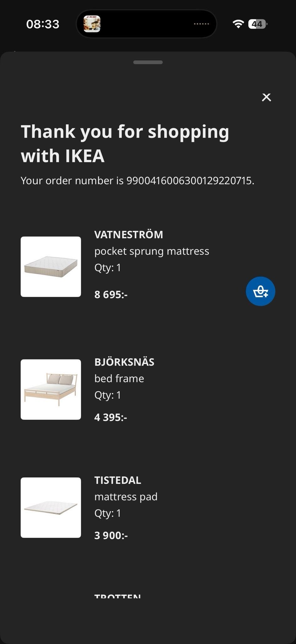The height and width of the screenshot is (644, 296).
Task: Select the BJÖRKSNÄS product name
Action: pyautogui.click(x=124, y=362)
